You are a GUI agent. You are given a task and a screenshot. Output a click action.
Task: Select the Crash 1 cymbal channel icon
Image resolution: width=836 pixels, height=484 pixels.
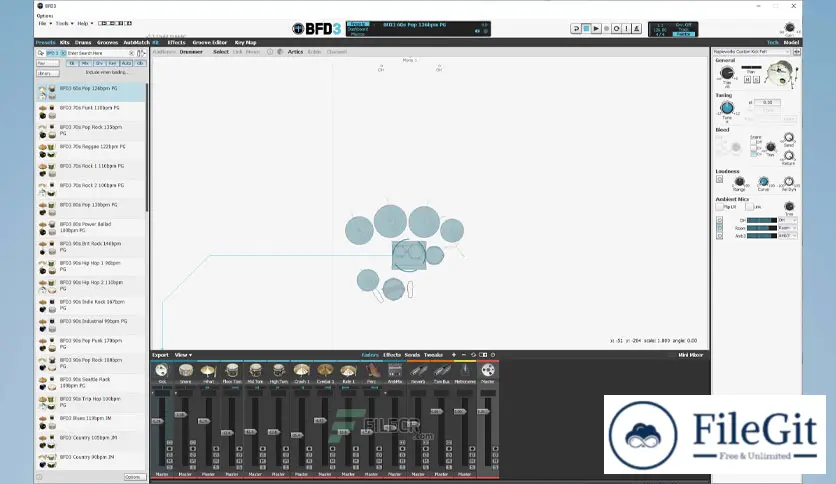click(x=302, y=370)
